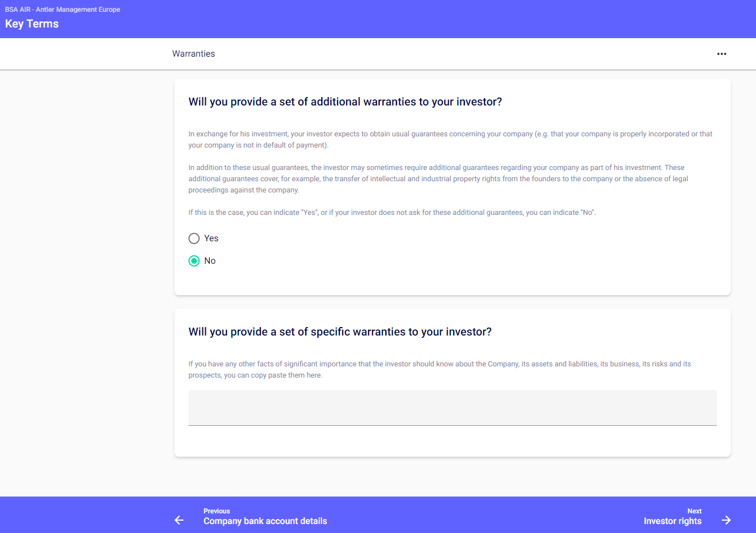
Task: Click the "No" option label
Action: tap(210, 261)
